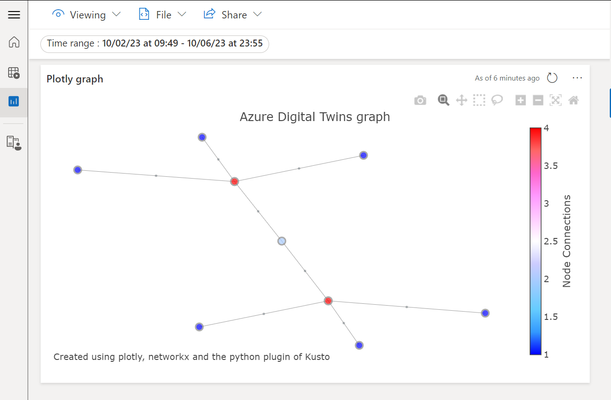Open the Viewing mode dropdown chevron

[116, 14]
